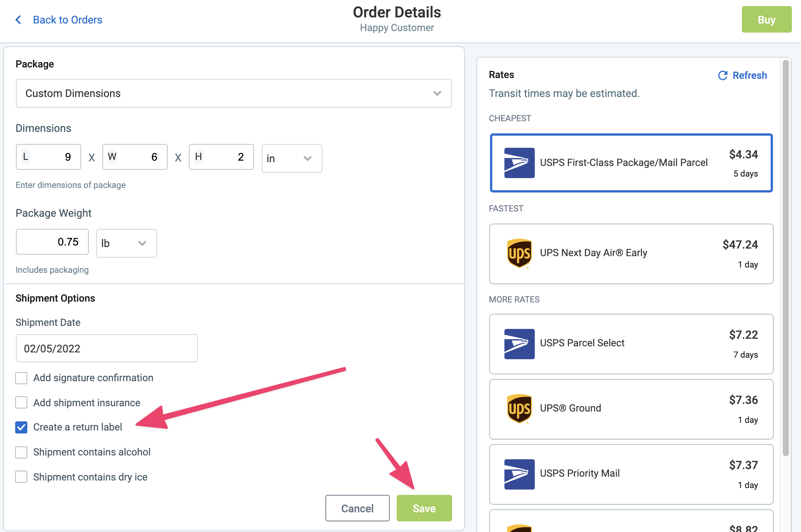The width and height of the screenshot is (801, 532).
Task: Edit the Height dimension field
Action: coord(221,157)
